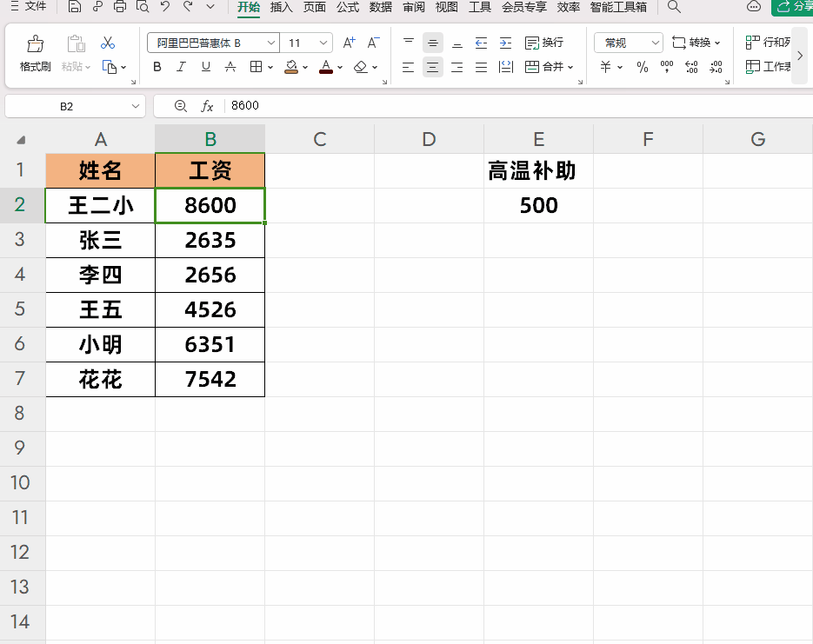Open the fill color picker arrow
The width and height of the screenshot is (813, 644).
[305, 67]
